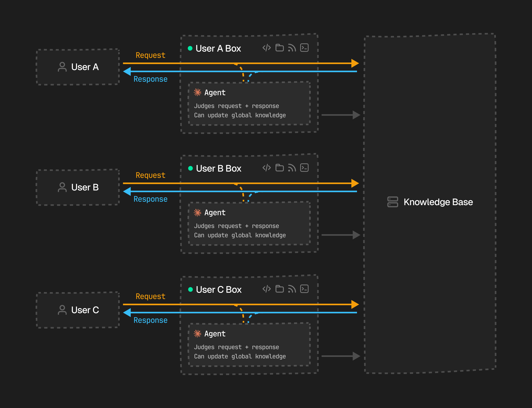Click the folder icon in User A Box

(x=279, y=48)
